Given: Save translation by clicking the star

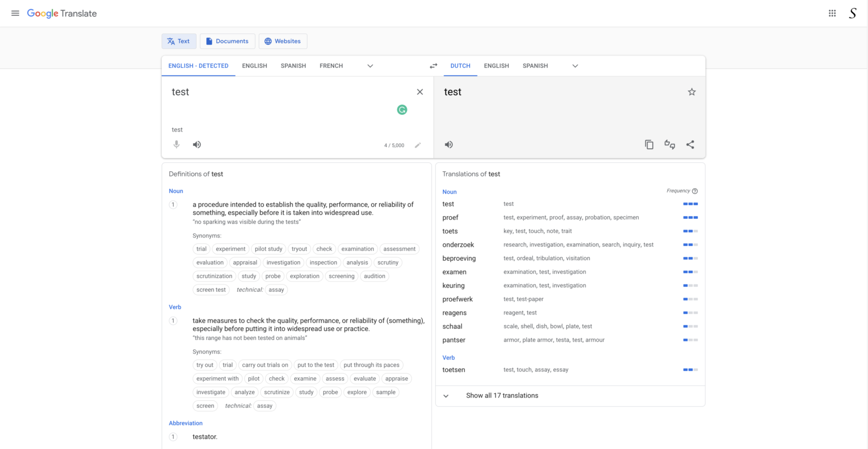Looking at the screenshot, I should pos(692,92).
